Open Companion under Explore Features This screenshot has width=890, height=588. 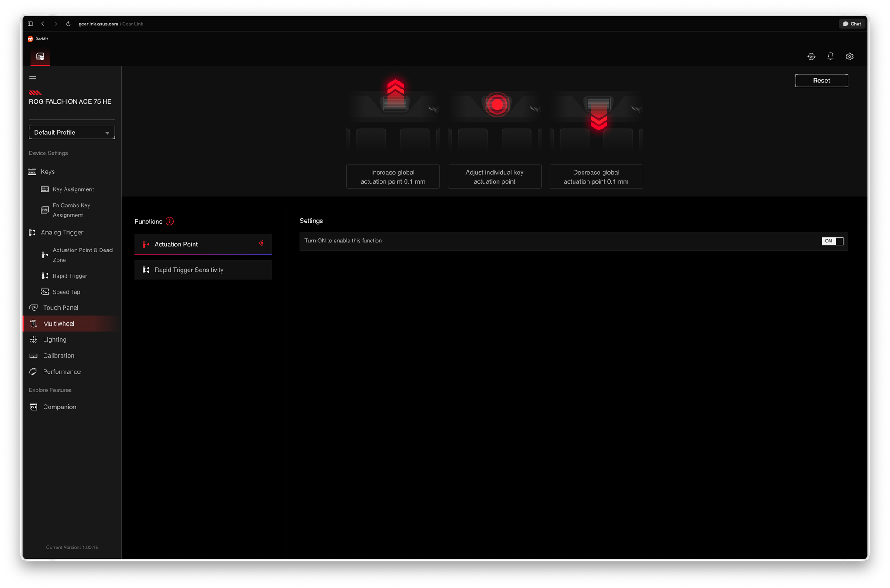click(59, 407)
